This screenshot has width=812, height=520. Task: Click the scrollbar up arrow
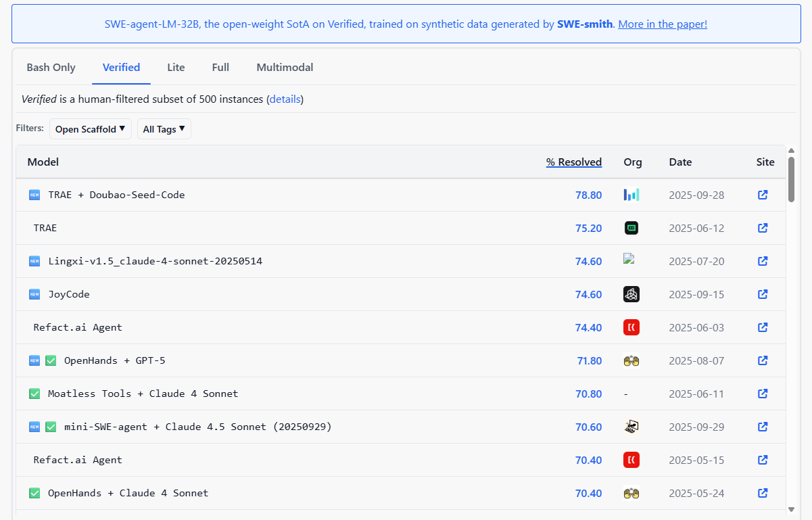(792, 150)
